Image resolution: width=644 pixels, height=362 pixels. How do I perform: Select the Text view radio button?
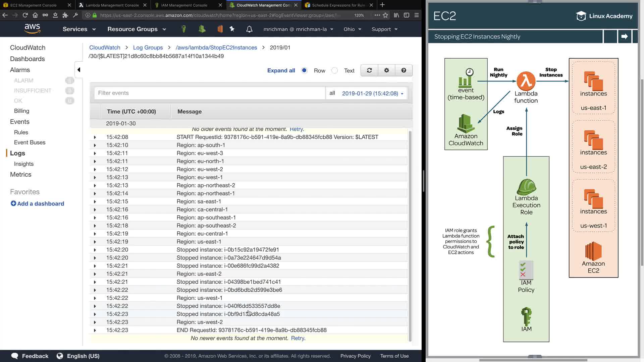tap(334, 70)
